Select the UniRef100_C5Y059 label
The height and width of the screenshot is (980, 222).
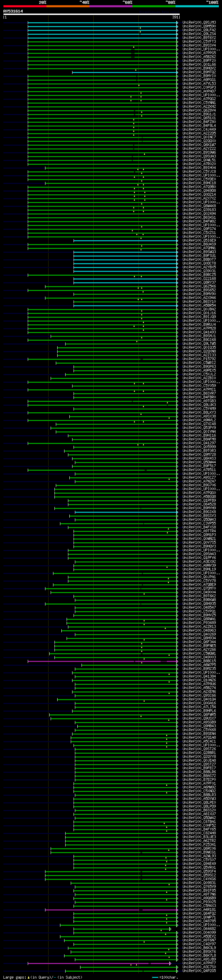(199, 386)
